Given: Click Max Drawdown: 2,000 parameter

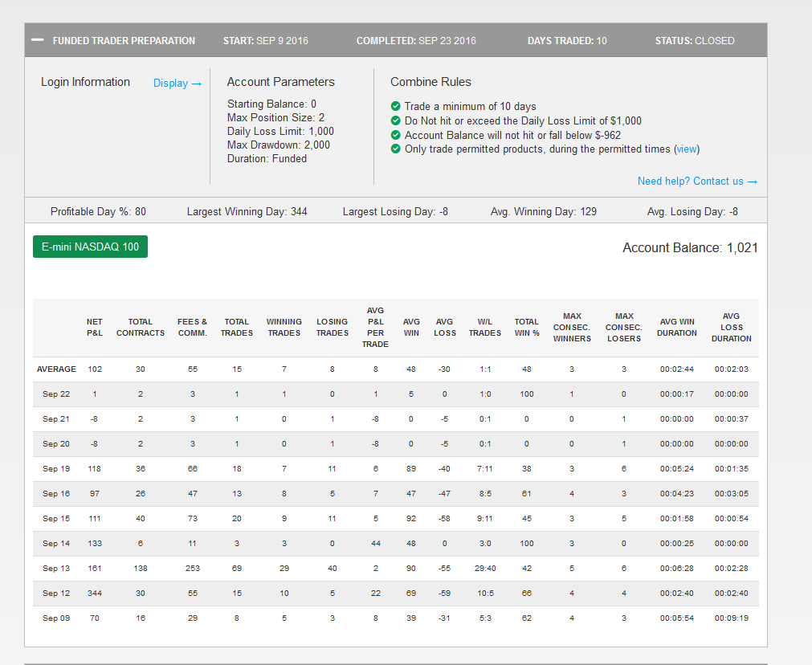Looking at the screenshot, I should point(278,145).
